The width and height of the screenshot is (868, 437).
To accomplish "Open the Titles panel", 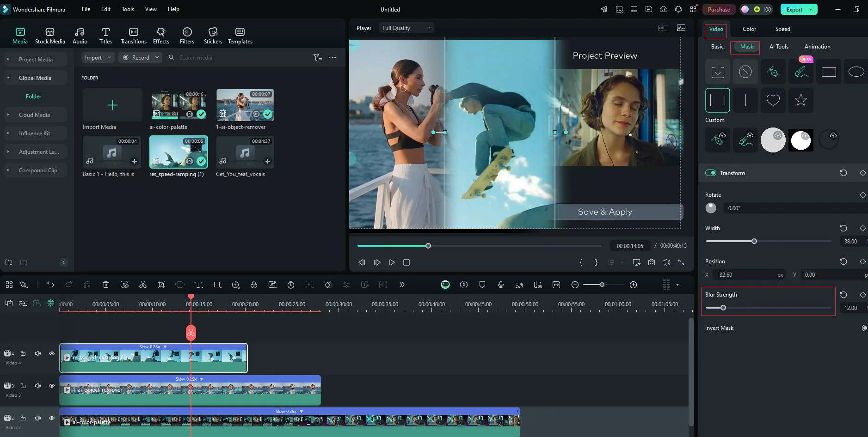I will point(105,36).
